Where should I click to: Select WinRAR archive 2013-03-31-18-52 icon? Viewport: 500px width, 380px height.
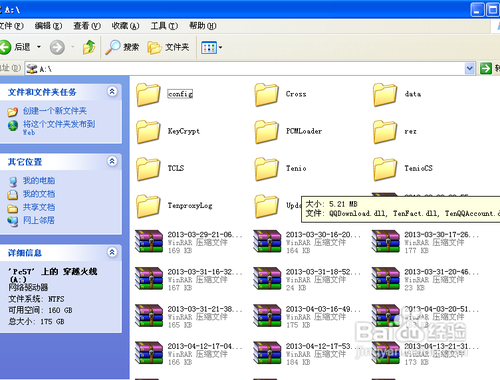[x=267, y=278]
